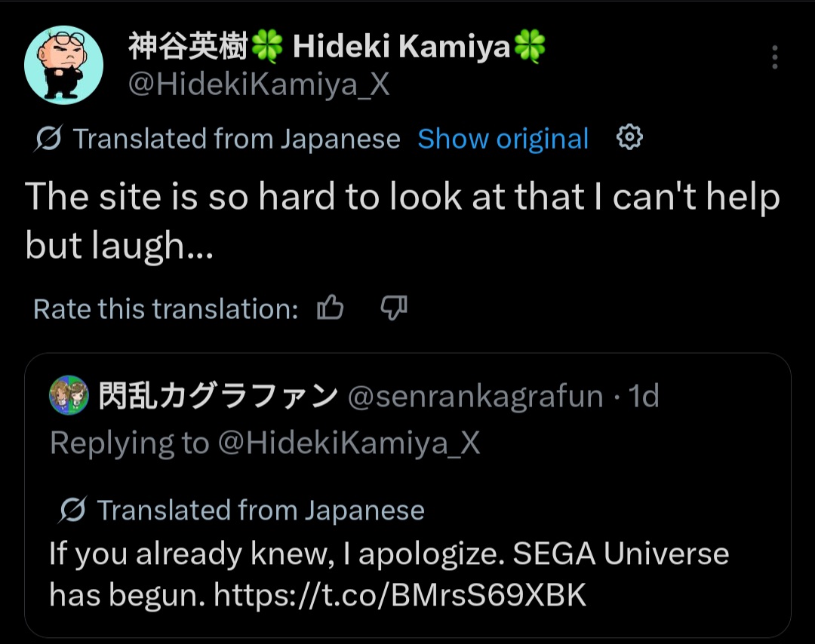Screen dimensions: 815x644
Task: Click @HidekiKamiya_X in "Replying to" line
Action: pyautogui.click(x=349, y=443)
